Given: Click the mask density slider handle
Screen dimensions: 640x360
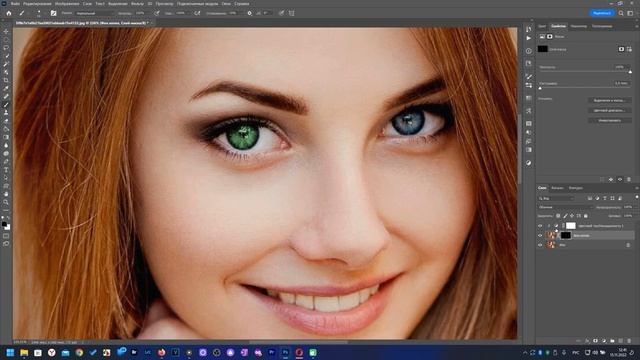Looking at the screenshot, I should 630,72.
